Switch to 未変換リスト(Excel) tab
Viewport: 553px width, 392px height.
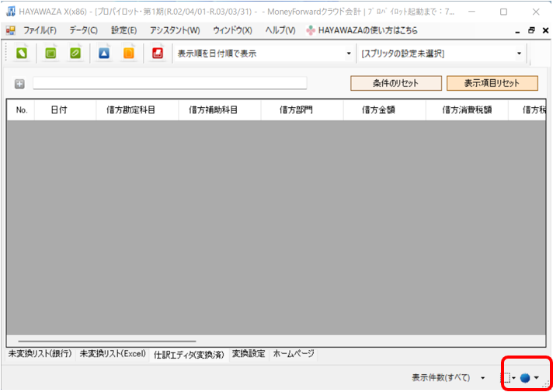pos(113,353)
